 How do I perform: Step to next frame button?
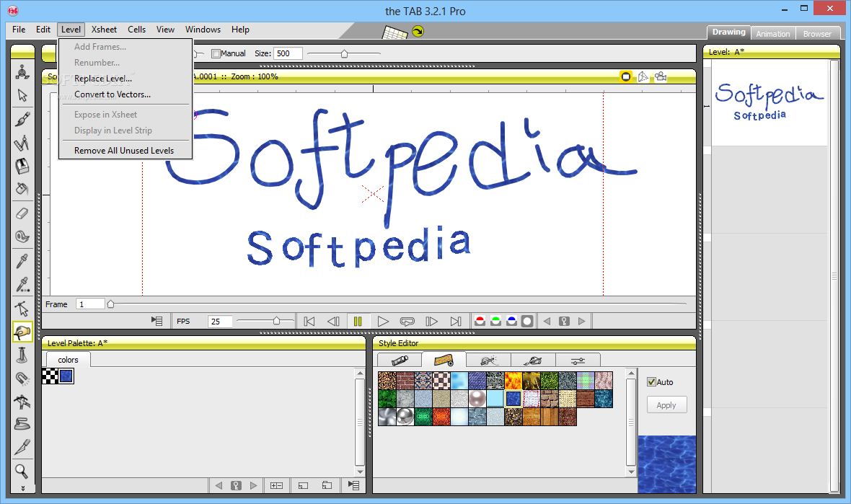coord(431,321)
